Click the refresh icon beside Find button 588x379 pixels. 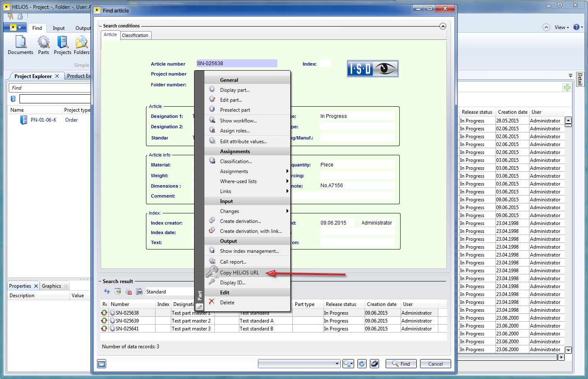coord(362,364)
